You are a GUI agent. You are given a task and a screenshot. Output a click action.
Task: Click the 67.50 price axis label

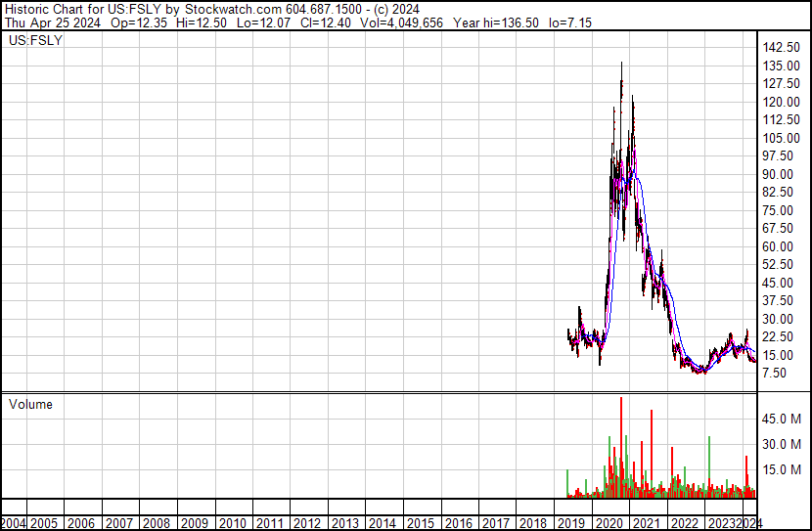pyautogui.click(x=778, y=228)
